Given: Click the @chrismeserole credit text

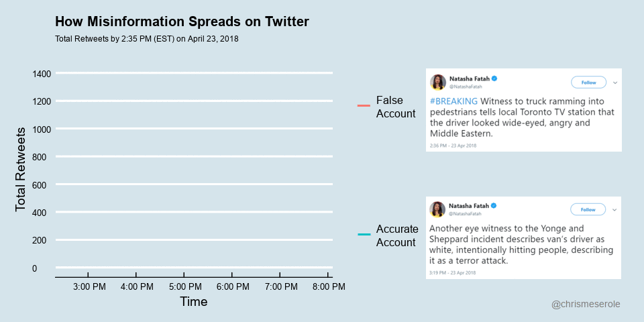Looking at the screenshot, I should [586, 304].
